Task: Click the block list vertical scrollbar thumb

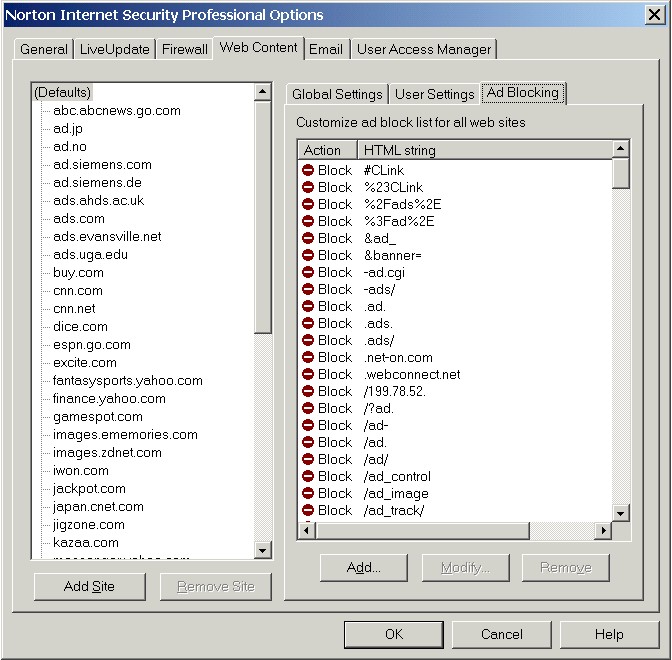Action: point(620,173)
